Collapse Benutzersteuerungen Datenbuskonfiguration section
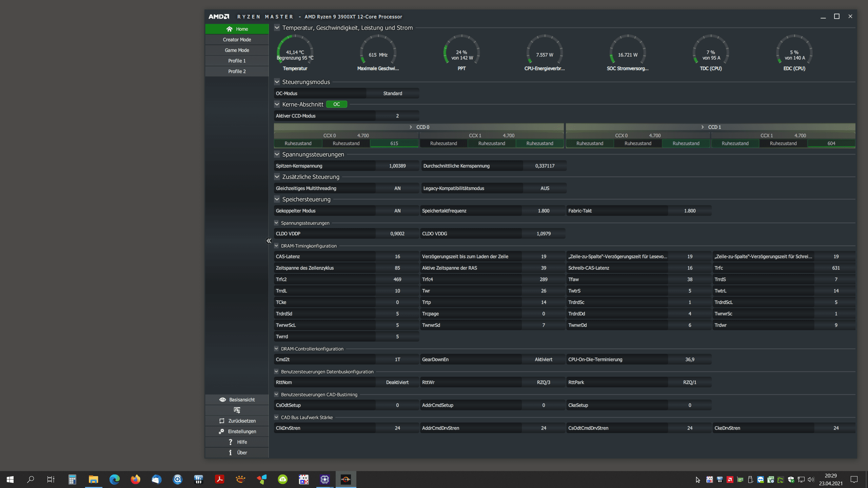This screenshot has height=488, width=868. pos(276,371)
